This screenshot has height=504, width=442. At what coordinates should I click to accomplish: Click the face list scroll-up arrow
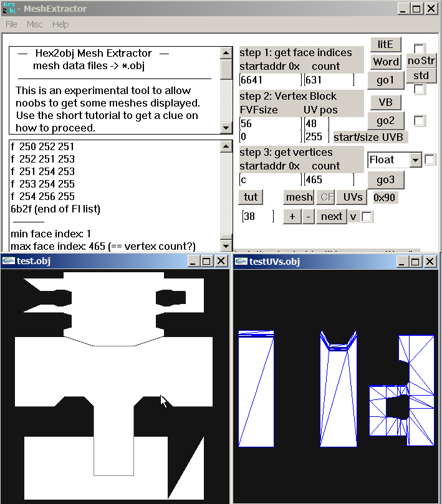[x=226, y=146]
